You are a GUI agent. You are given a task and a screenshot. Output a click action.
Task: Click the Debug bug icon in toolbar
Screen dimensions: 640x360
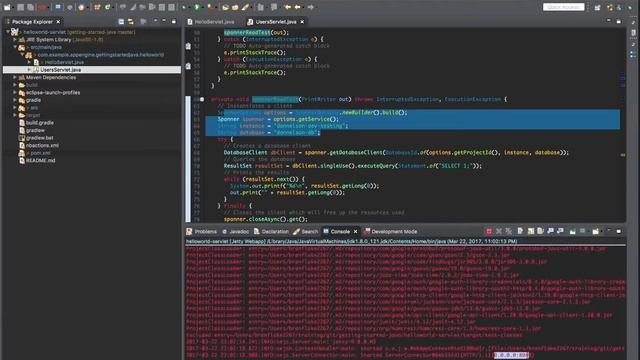(x=185, y=7)
